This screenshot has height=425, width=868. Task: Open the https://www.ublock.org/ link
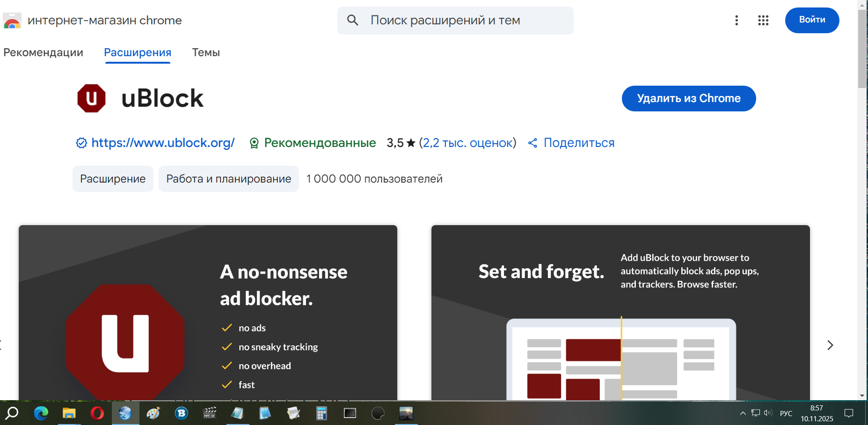point(163,143)
